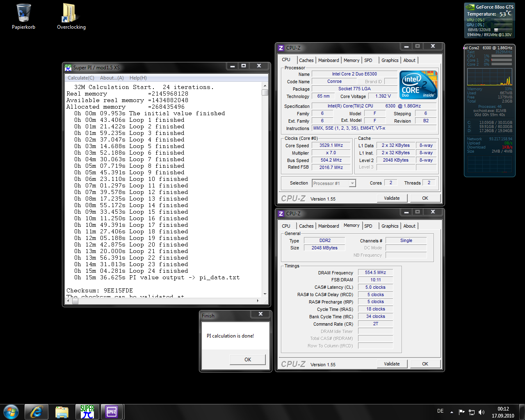Image resolution: width=525 pixels, height=420 pixels.
Task: Click Super PI horizontal scrollbar left arrow
Action: (69, 301)
